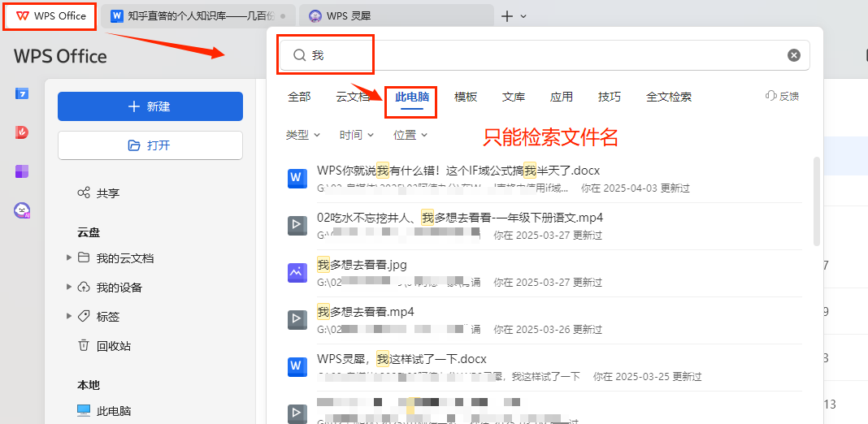The image size is (868, 424).
Task: Open 我的设备 in sidebar
Action: [x=119, y=288]
